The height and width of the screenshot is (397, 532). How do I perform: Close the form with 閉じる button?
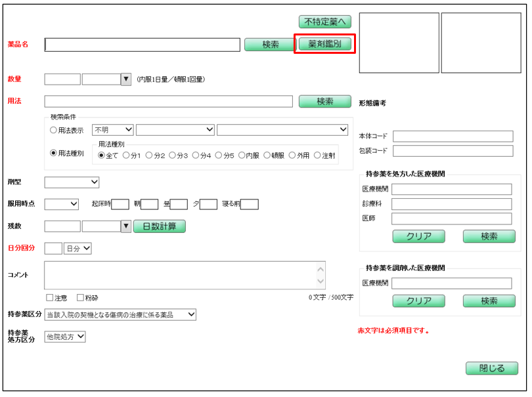[x=491, y=368]
